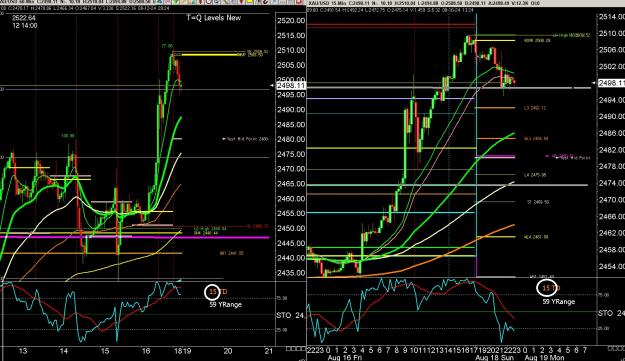Image resolution: width=625 pixels, height=361 pixels.
Task: Click Aug 16 Fri on right time axis
Action: [x=344, y=357]
